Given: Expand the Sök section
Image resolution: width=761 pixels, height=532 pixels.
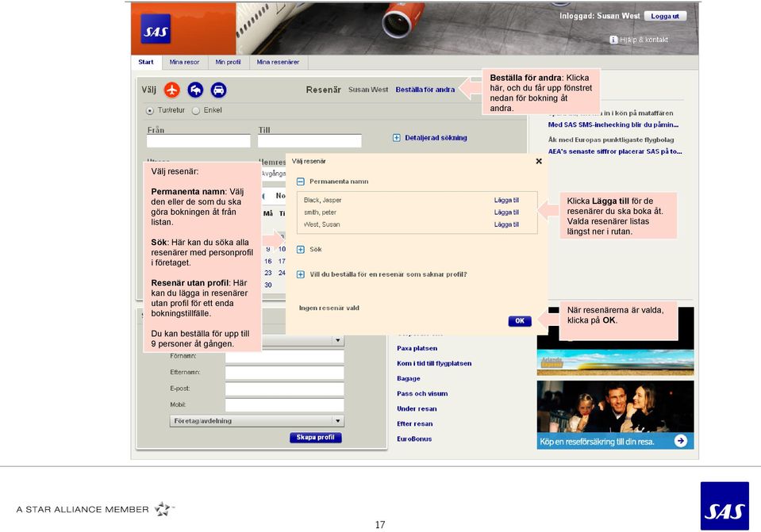Looking at the screenshot, I should tap(301, 249).
